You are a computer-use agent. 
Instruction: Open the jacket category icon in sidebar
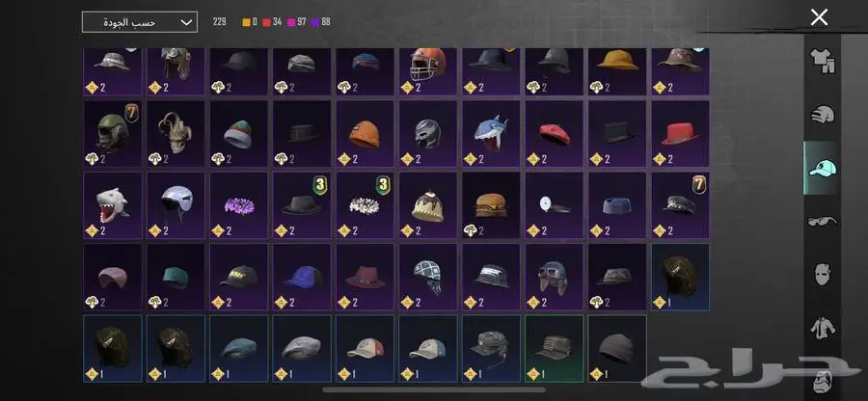(823, 328)
